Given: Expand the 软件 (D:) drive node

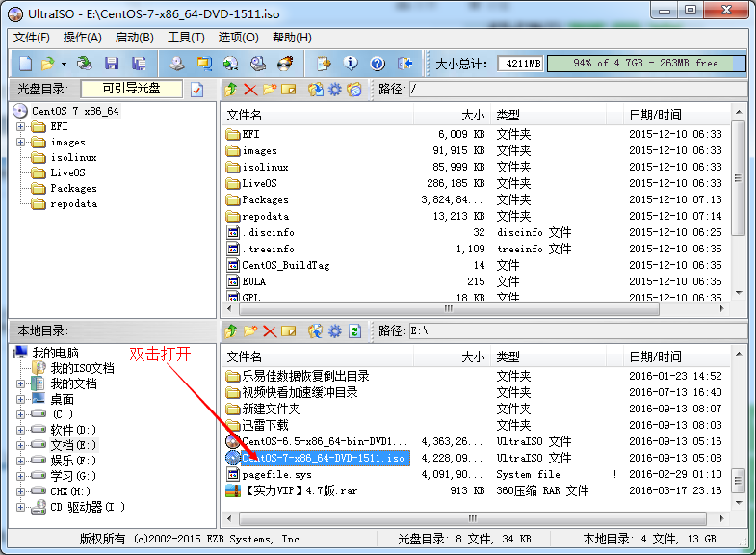Looking at the screenshot, I should (x=21, y=430).
